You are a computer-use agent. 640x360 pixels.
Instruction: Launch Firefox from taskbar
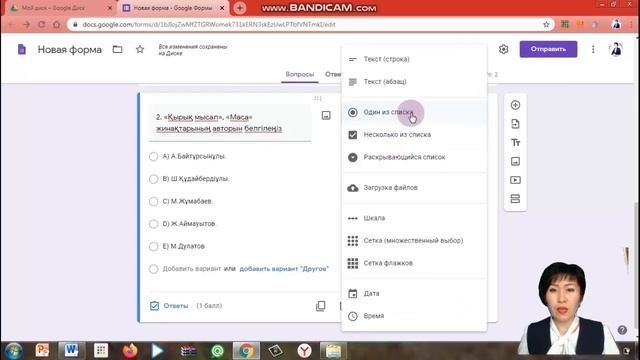(130, 351)
